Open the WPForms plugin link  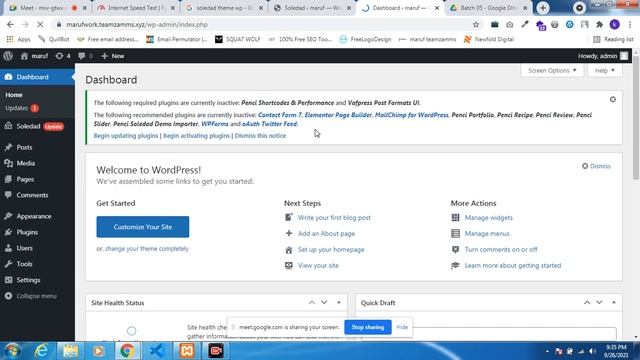(215, 124)
